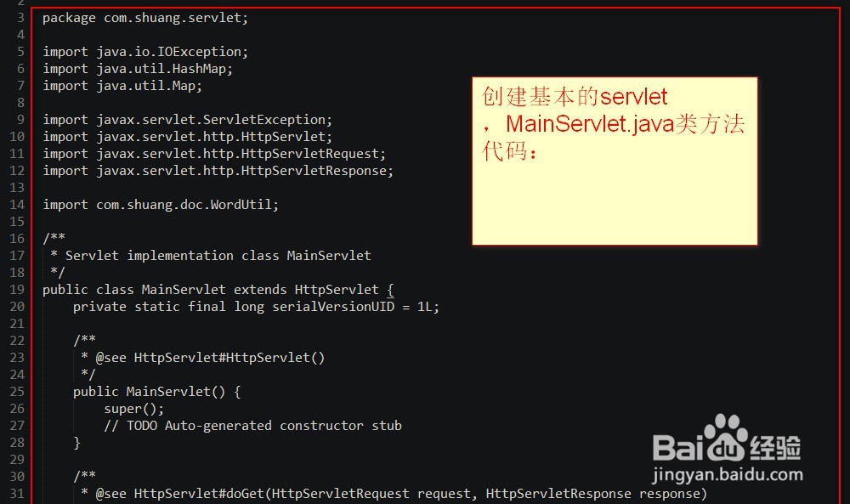The width and height of the screenshot is (850, 504).
Task: Click the TODO Auto-generated constructor stub comment
Action: click(252, 426)
